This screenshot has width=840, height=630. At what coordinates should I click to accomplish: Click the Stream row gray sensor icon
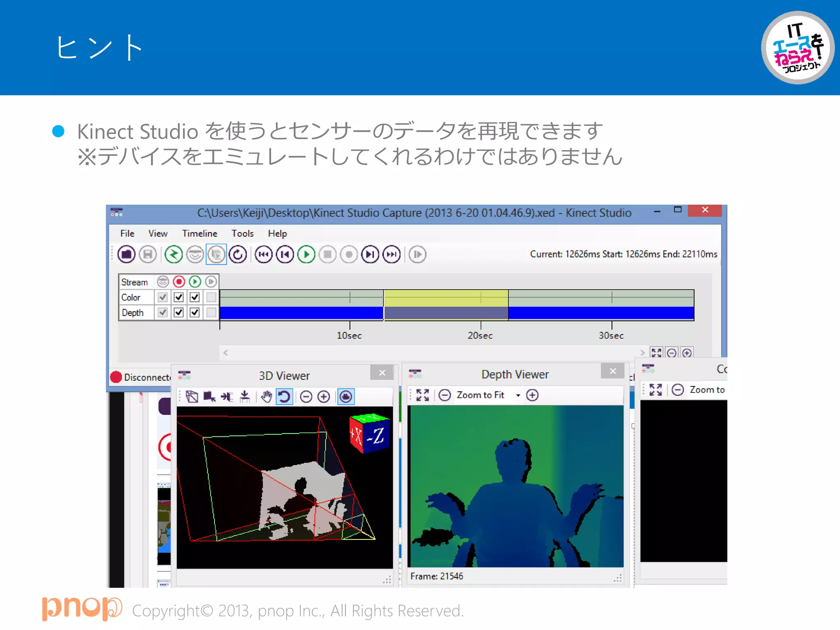163,282
